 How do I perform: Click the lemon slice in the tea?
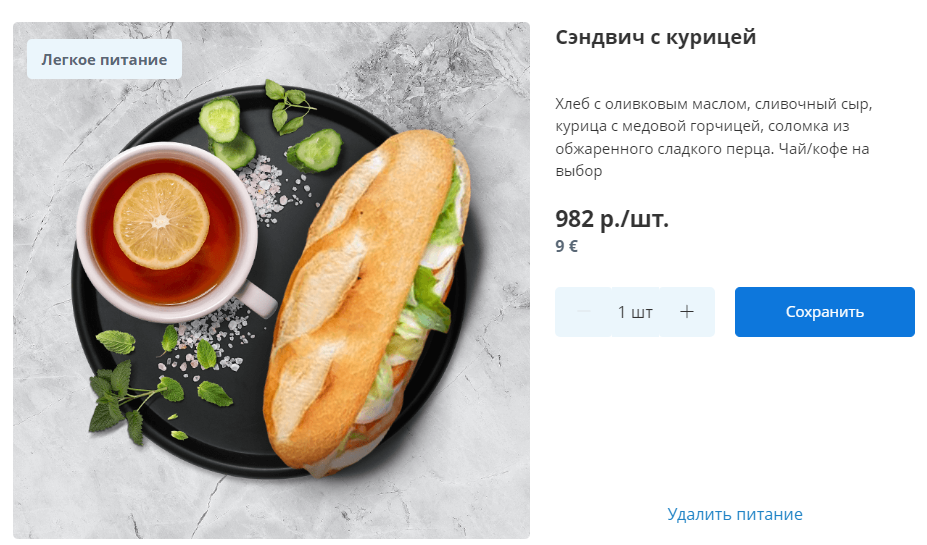point(161,222)
